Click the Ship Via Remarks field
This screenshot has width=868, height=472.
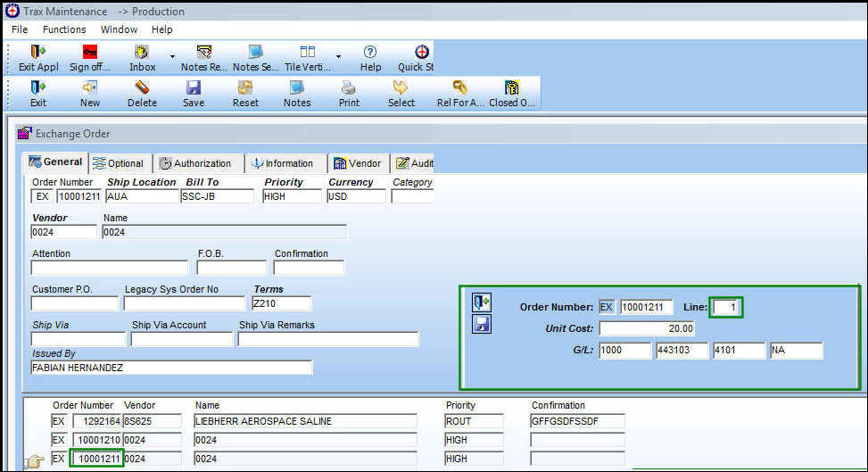pyautogui.click(x=328, y=339)
